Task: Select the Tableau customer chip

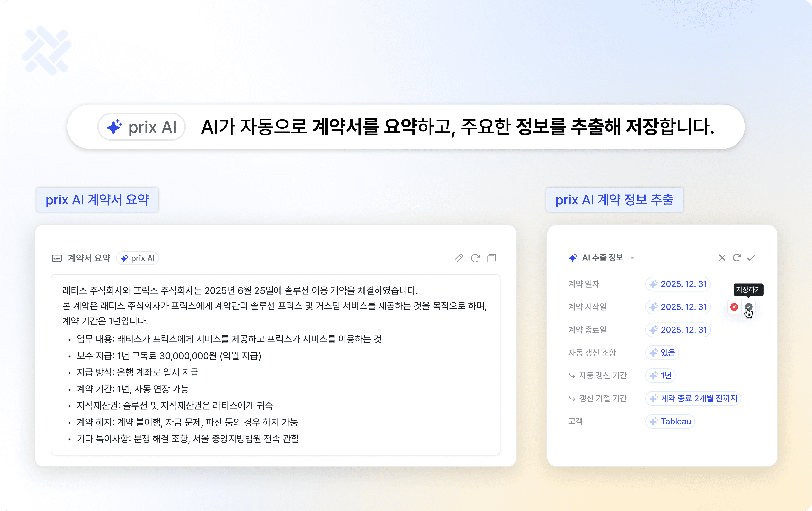Action: click(x=670, y=421)
